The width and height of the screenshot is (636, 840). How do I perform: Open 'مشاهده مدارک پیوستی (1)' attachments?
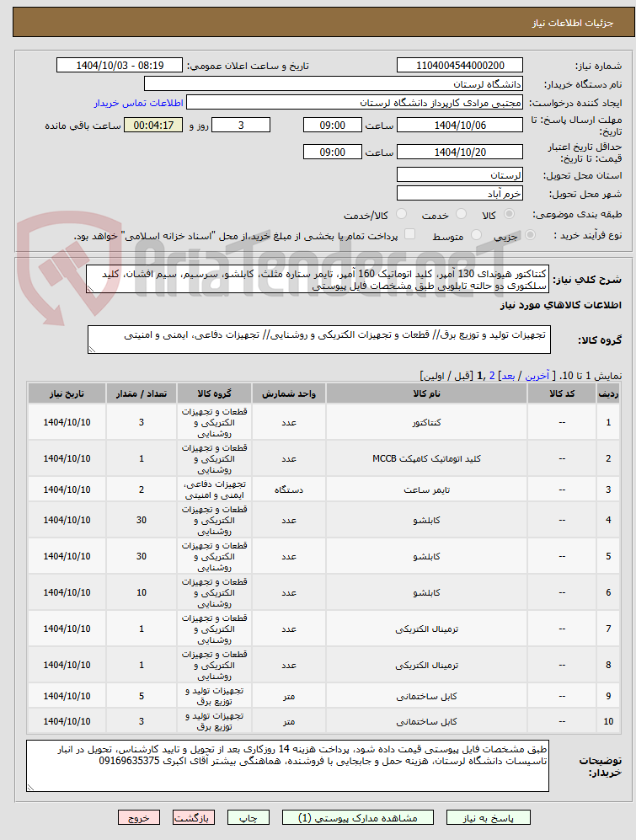point(357,817)
